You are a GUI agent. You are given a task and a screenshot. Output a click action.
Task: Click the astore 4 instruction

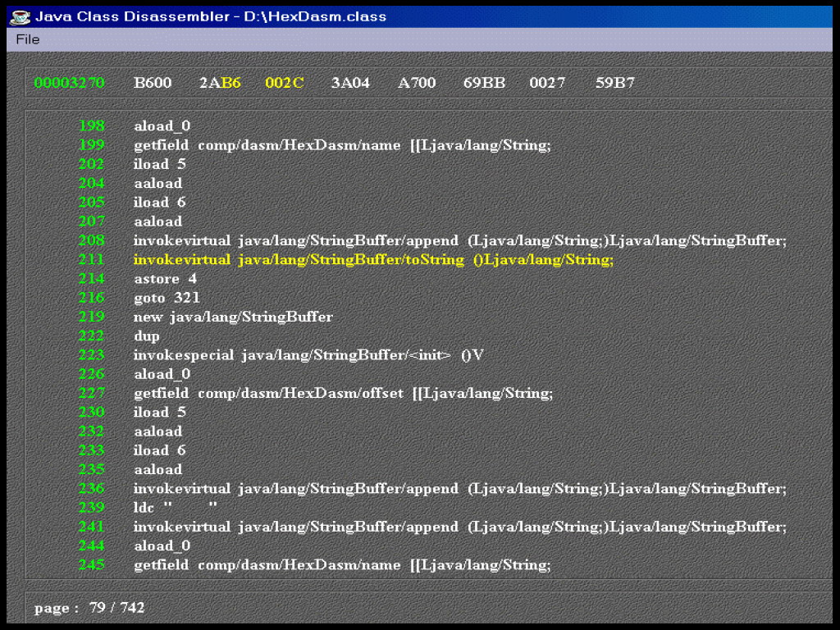tap(165, 279)
